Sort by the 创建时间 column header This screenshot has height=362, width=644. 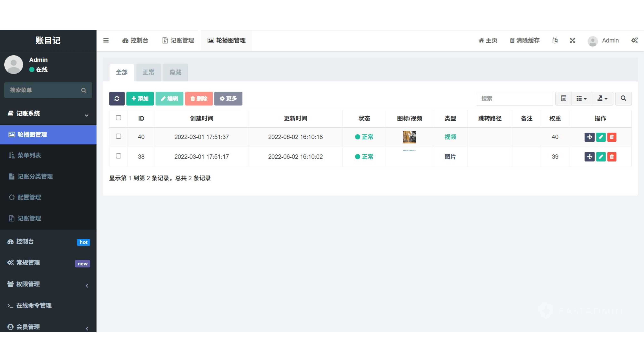[202, 118]
